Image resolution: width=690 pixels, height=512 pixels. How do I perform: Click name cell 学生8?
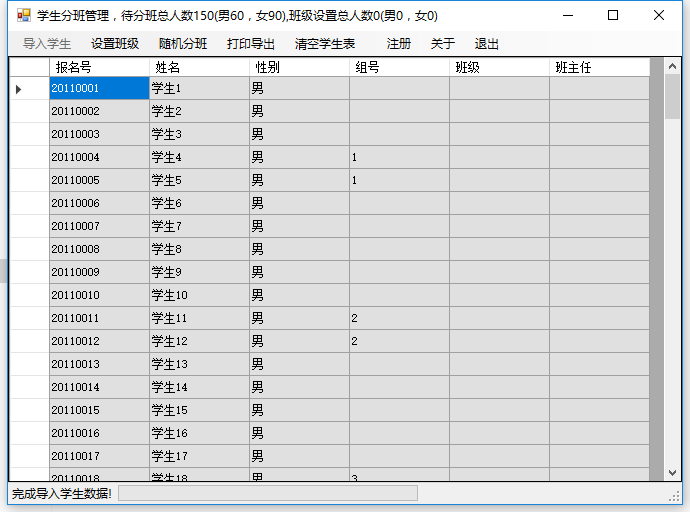point(199,249)
